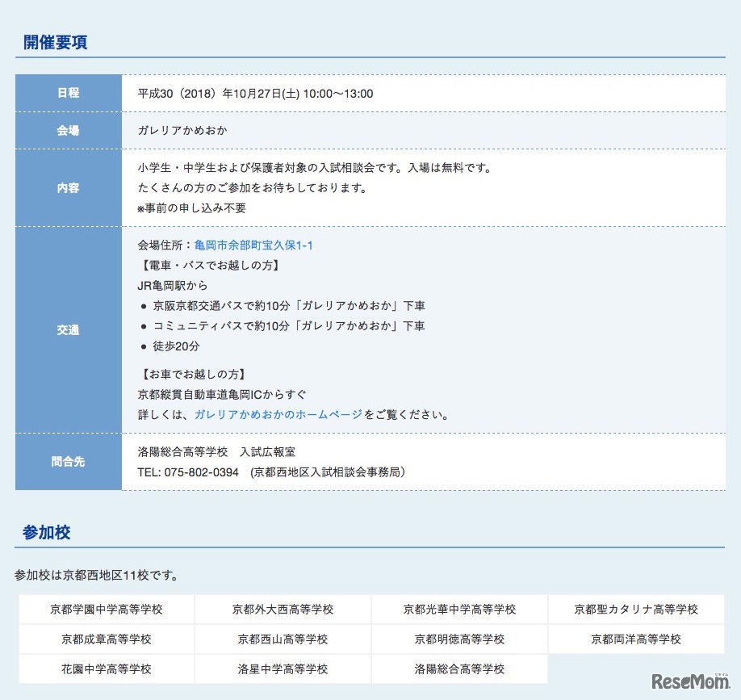The width and height of the screenshot is (741, 700).
Task: Select 京都外大西高等学校 school cell
Action: tap(283, 609)
